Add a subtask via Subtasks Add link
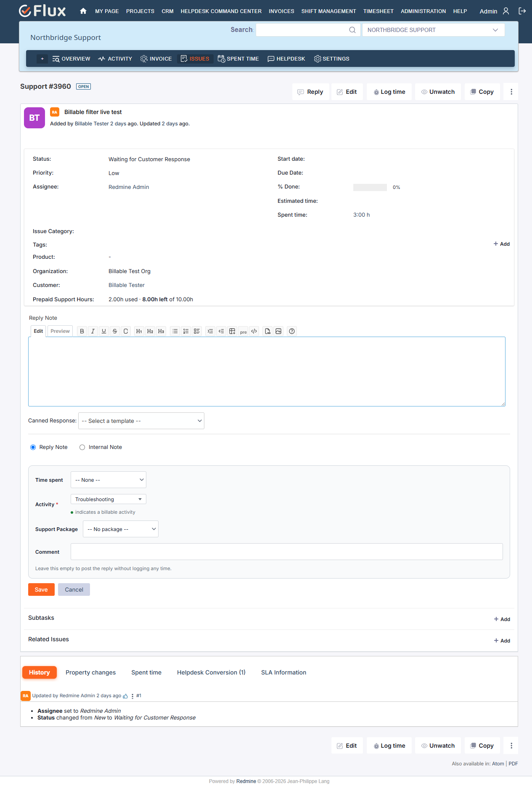This screenshot has height=786, width=532. coord(502,619)
